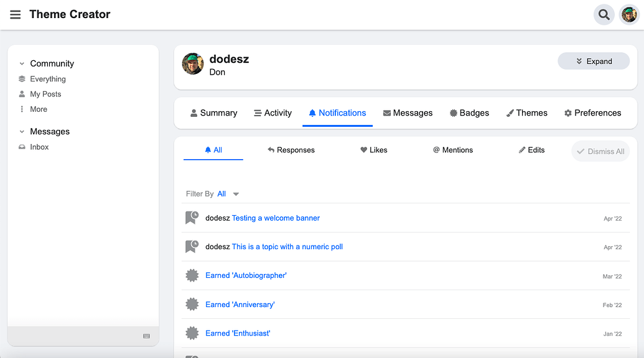Click the badge icon beside Earned 'Enthusiast'
Screen dimensions: 644x358
tap(192, 333)
